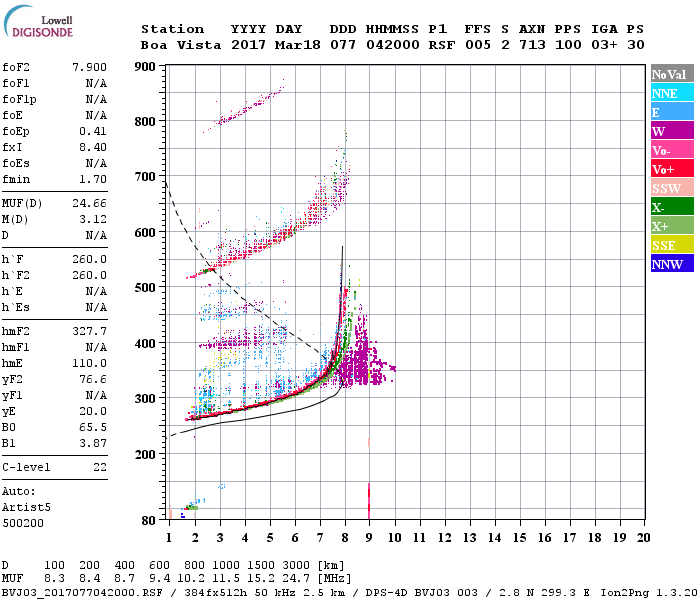700x600 pixels.
Task: Click the hmF2 value 327.7
Action: pyautogui.click(x=89, y=330)
